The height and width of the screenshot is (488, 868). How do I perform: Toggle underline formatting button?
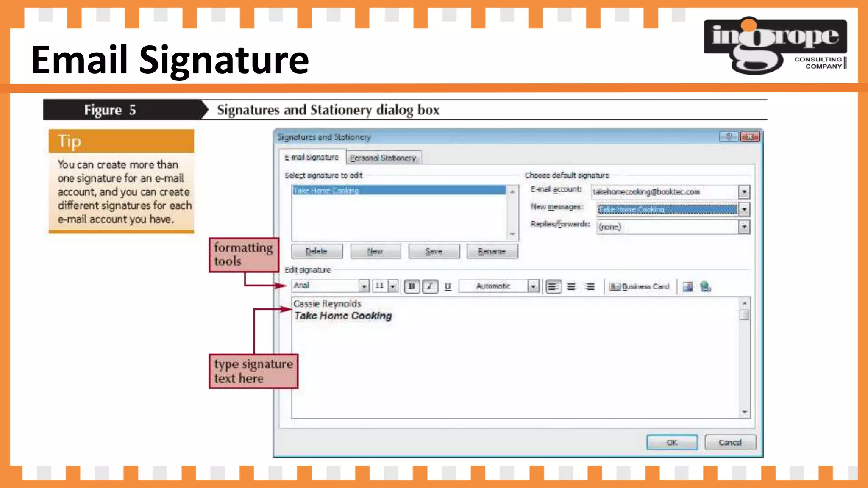(x=448, y=286)
